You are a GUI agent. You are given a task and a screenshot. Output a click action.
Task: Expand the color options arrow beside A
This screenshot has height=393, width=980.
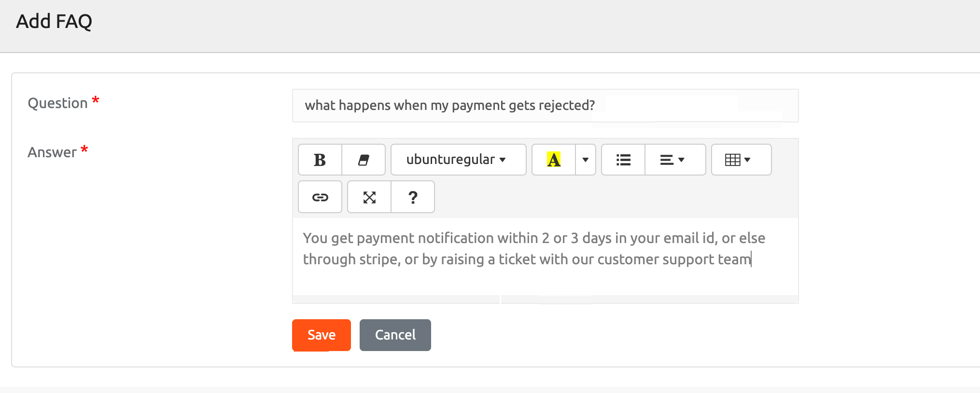point(585,160)
